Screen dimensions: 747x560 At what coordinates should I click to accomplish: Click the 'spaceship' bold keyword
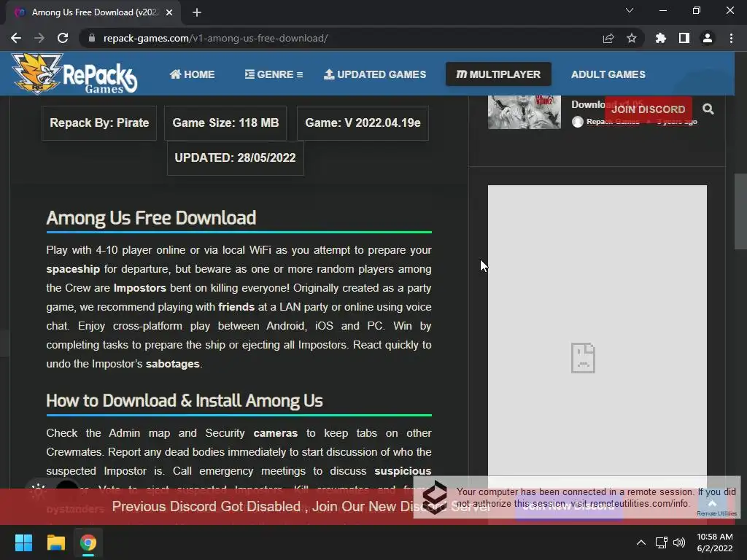[73, 269]
